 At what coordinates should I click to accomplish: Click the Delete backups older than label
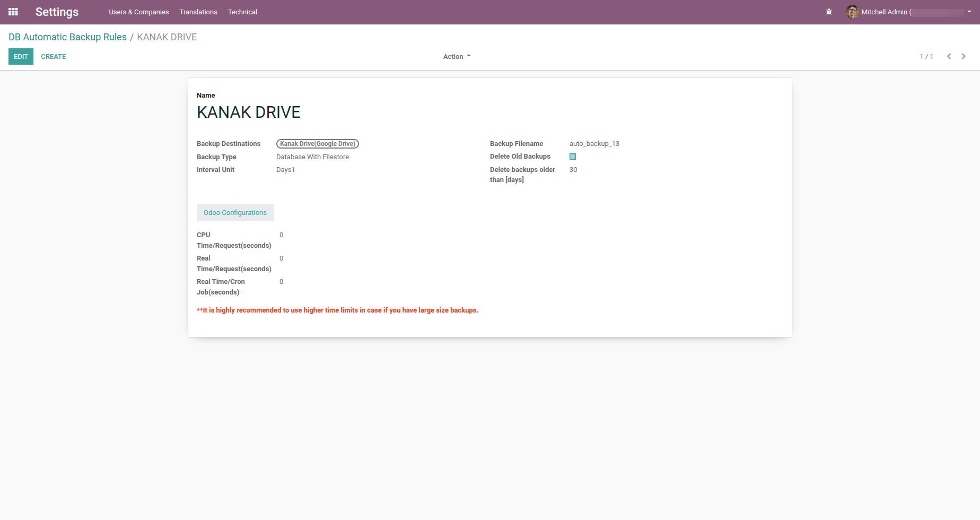click(522, 175)
